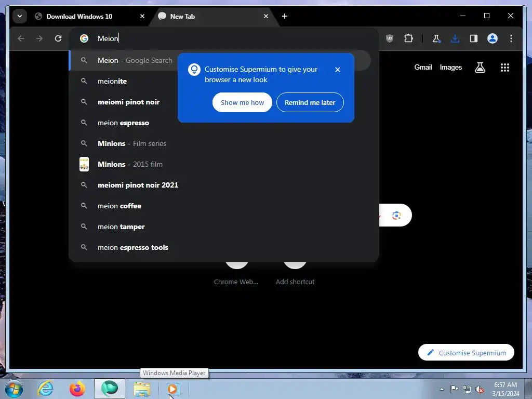The image size is (532, 399).
Task: Show hidden system tray icons arrow
Action: 442,389
